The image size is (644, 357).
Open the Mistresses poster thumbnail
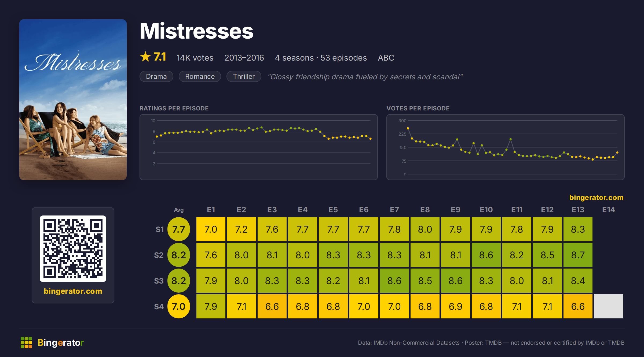tap(73, 99)
